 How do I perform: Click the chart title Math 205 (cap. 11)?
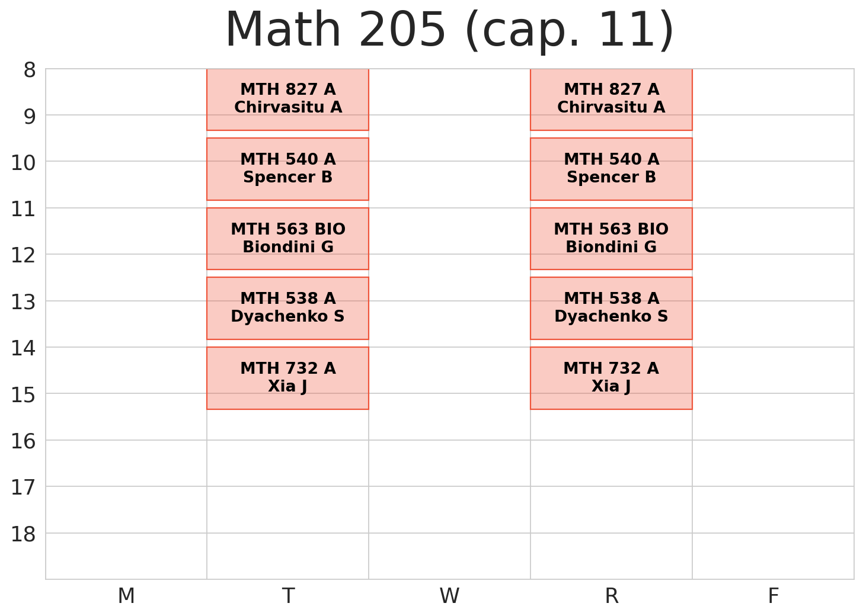tap(449, 31)
